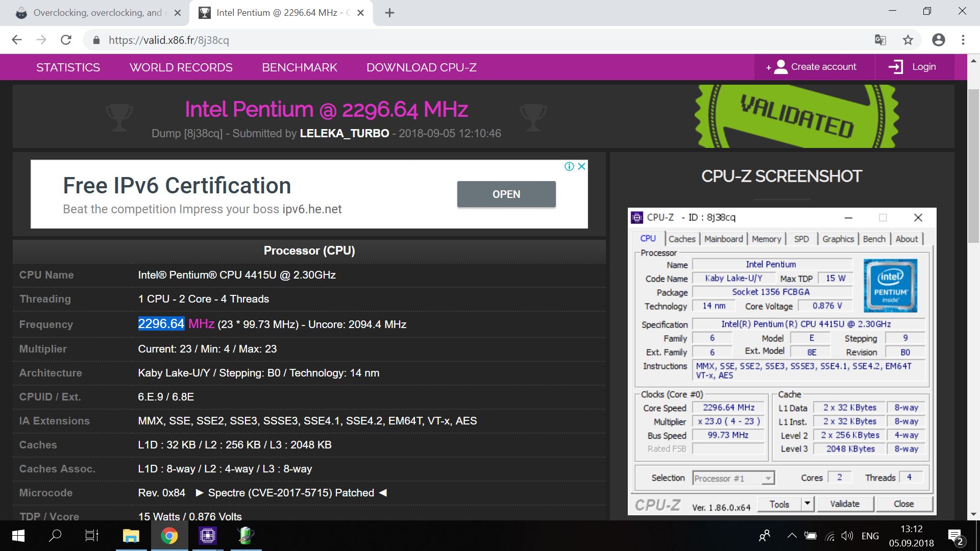Click the left trophy icon
This screenshot has height=551, width=980.
pyautogui.click(x=119, y=117)
